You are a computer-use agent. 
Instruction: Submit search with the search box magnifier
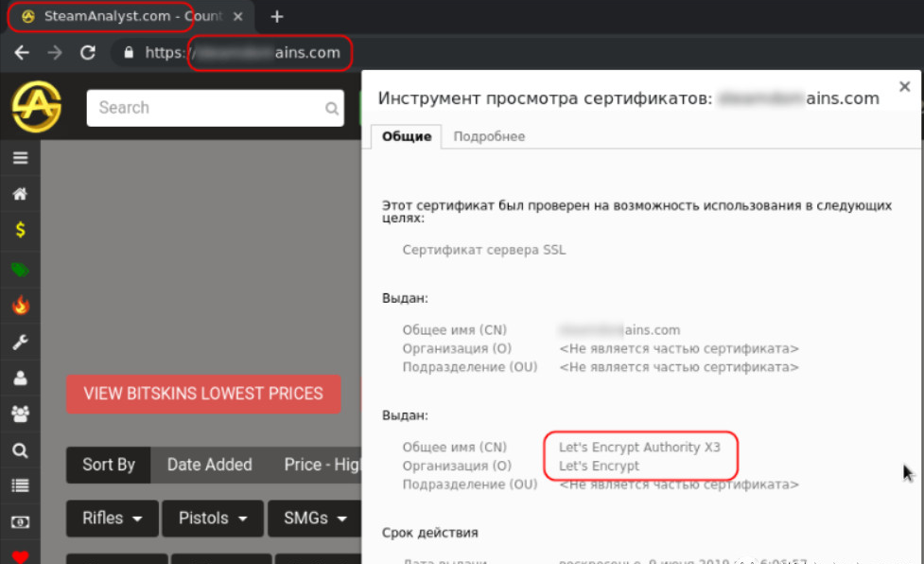tap(332, 109)
